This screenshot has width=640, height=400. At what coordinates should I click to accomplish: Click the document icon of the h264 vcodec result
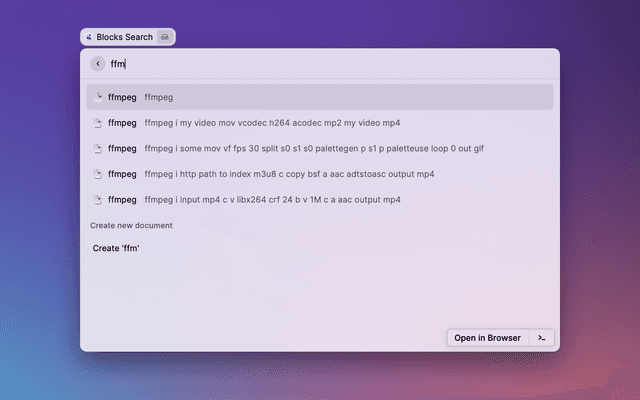(x=98, y=123)
